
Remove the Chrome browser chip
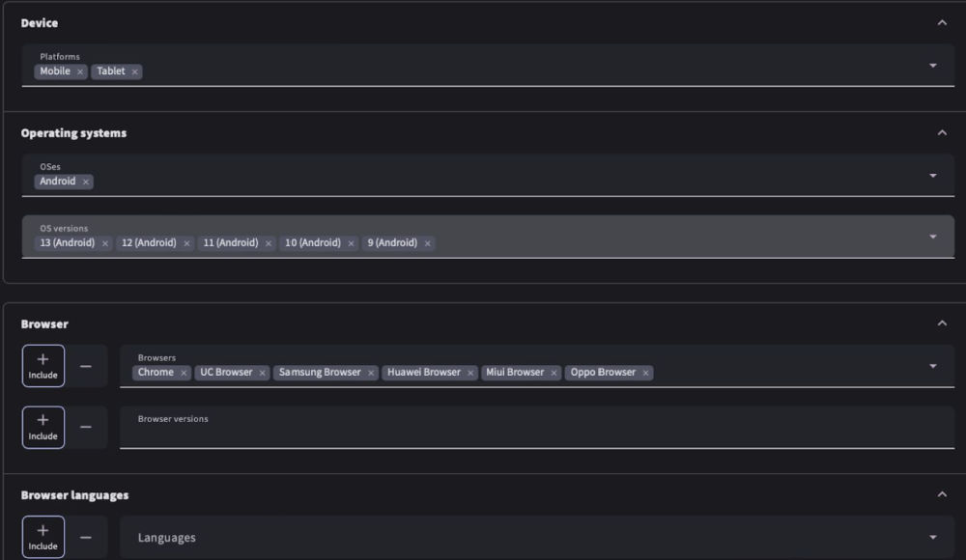click(x=184, y=373)
